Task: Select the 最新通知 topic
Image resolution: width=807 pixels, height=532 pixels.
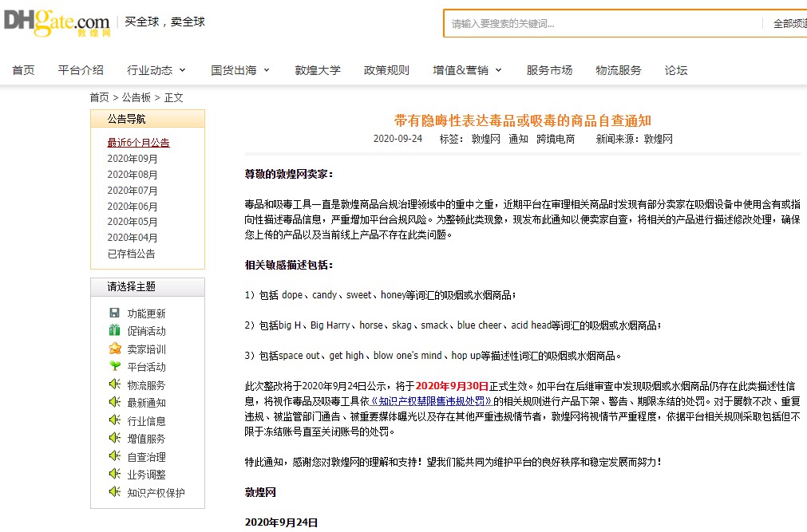Action: click(x=147, y=402)
